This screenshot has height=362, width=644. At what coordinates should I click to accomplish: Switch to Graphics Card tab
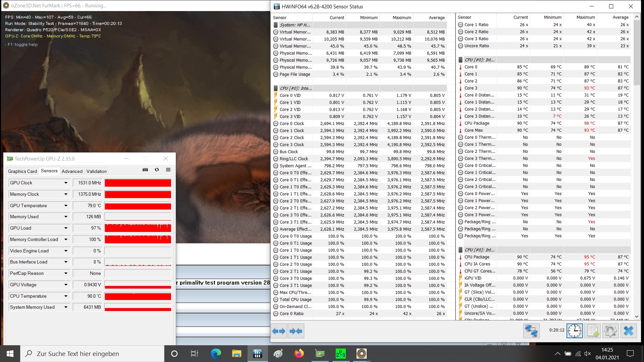pyautogui.click(x=22, y=171)
